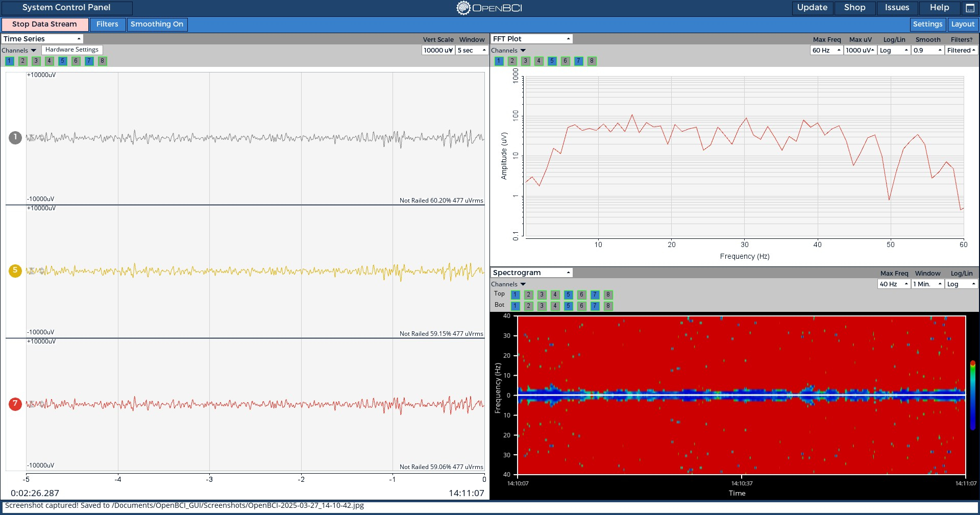Toggle Bot channel 6 in the Spectrogram
Image resolution: width=980 pixels, height=515 pixels.
[581, 306]
